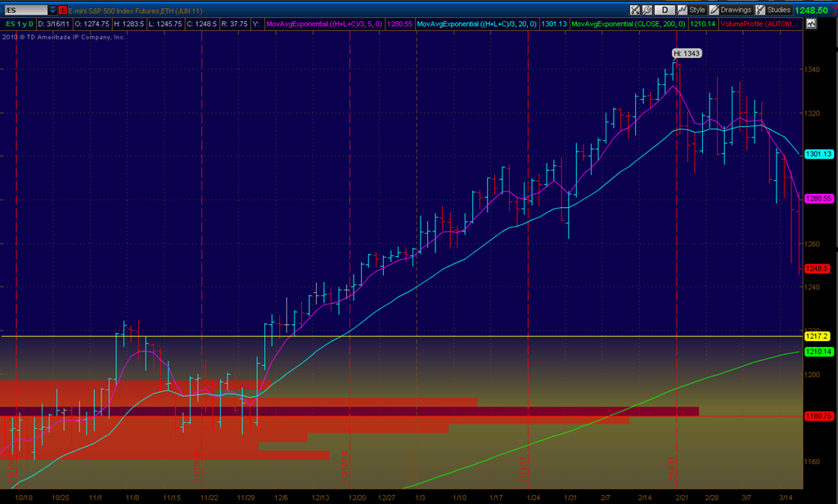
Task: Click the cyan 1301.13 bubble on price axis
Action: (818, 154)
